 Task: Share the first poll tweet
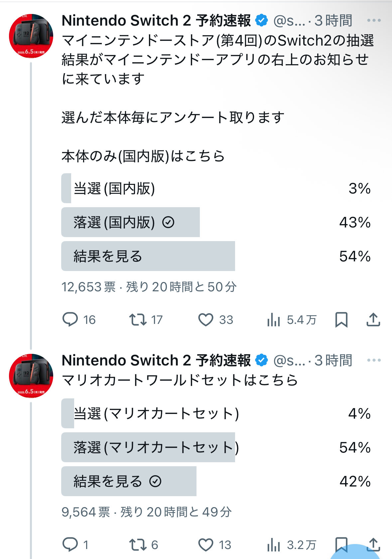(x=373, y=320)
